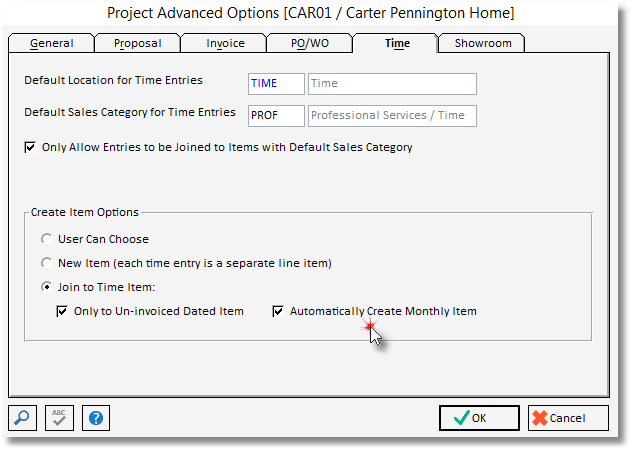Enable Only to Un-invoiced Dated Item checkbox
Screen dimensions: 632x451
pyautogui.click(x=63, y=311)
